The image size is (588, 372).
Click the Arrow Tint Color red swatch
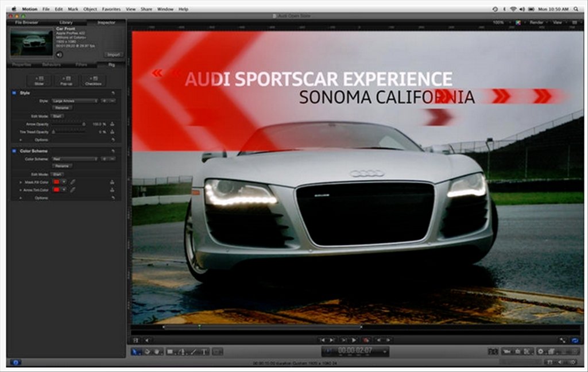pos(56,190)
